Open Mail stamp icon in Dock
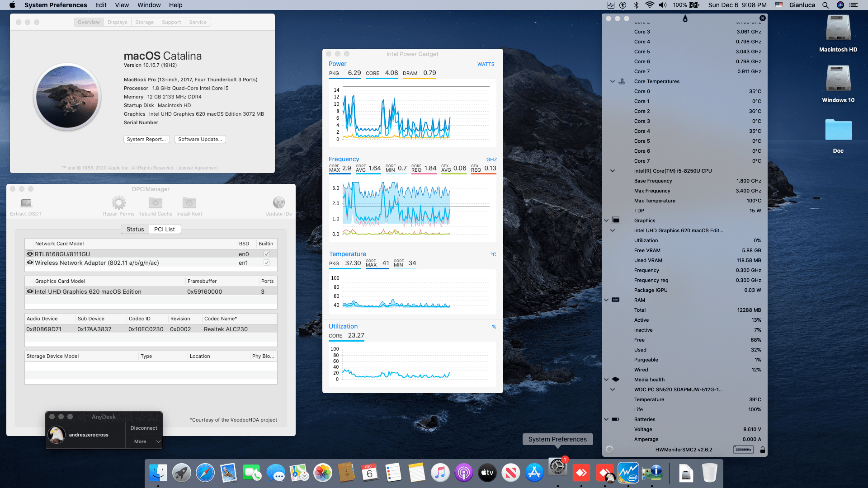 pyautogui.click(x=229, y=473)
